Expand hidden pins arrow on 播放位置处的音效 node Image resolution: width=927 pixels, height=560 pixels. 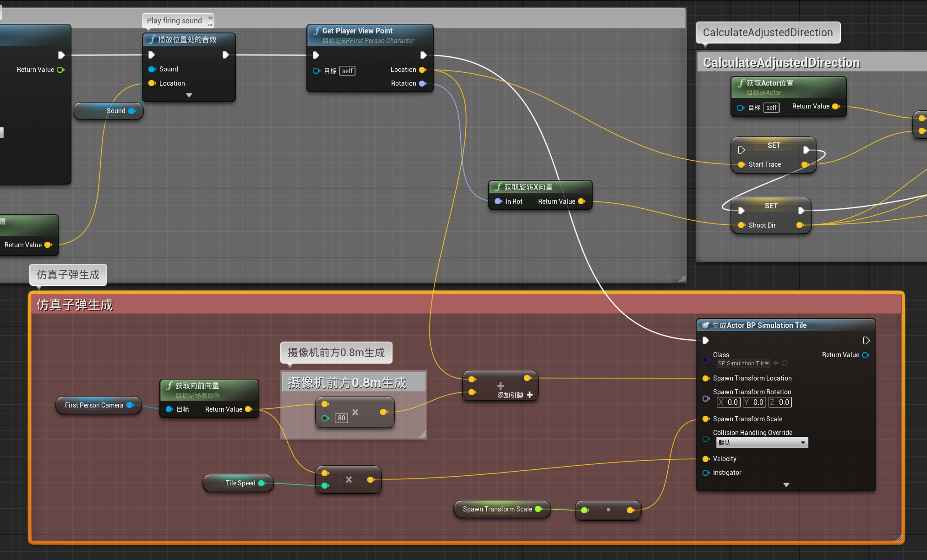[x=189, y=95]
